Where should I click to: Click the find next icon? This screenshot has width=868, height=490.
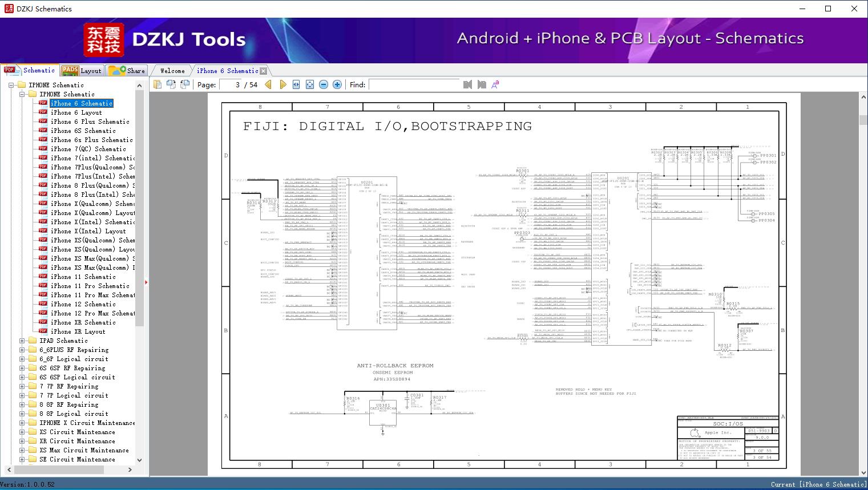pos(482,84)
